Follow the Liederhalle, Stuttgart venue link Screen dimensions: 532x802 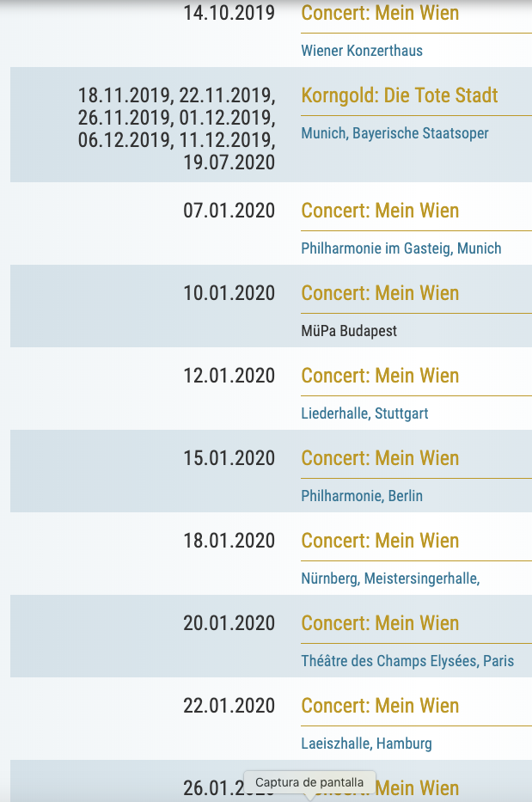pyautogui.click(x=364, y=413)
